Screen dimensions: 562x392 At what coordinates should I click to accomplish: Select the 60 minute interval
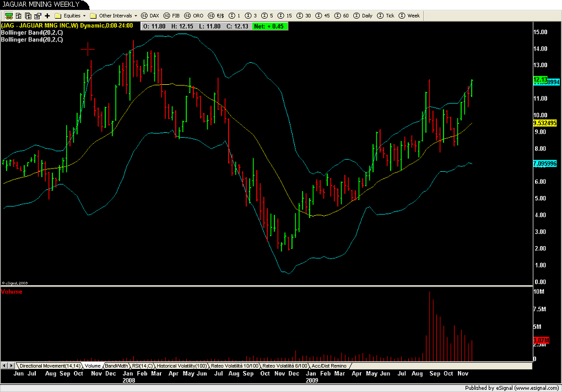click(x=341, y=15)
